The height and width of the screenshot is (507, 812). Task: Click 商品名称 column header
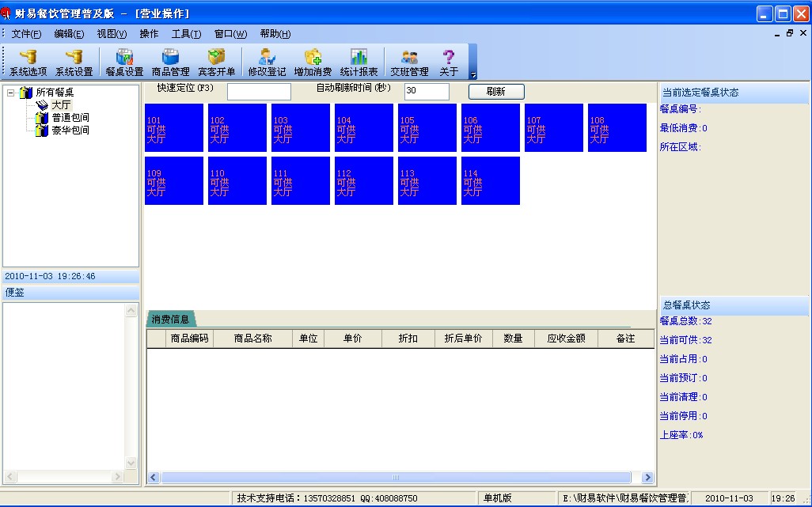252,339
